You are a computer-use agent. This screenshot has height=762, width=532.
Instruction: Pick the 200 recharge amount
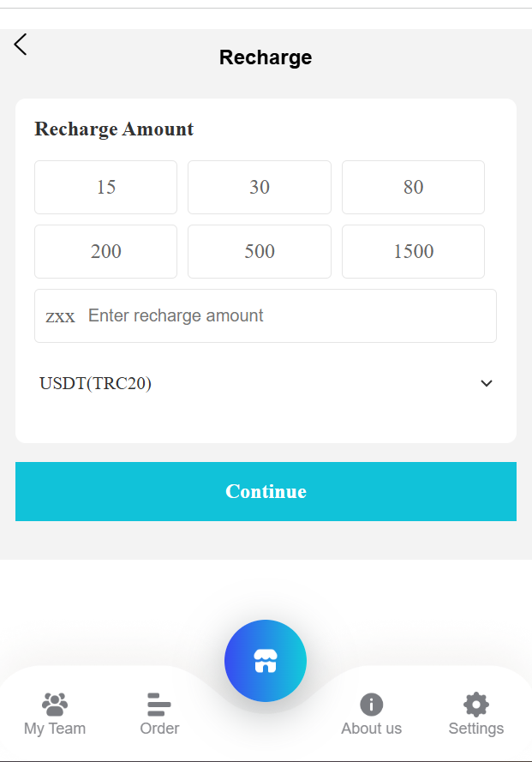click(x=106, y=251)
